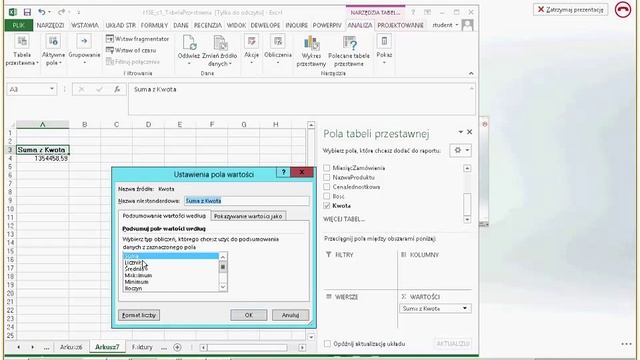Switch to Pokazywanie wartości jako tab
640x360 pixels.
248,216
